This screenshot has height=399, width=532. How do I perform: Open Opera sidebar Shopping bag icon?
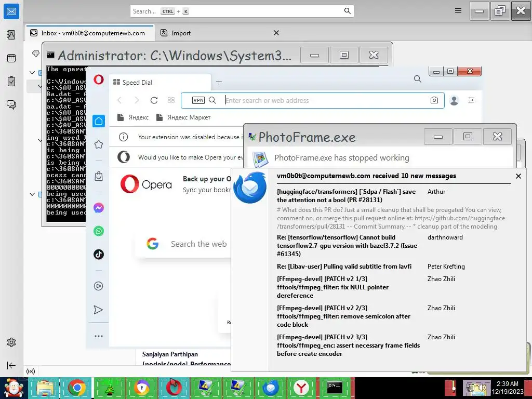[99, 176]
